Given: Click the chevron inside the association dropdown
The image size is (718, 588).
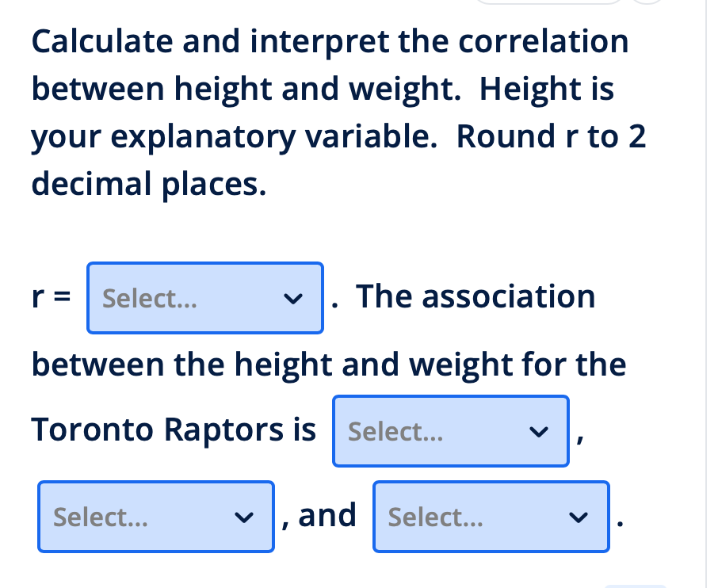Looking at the screenshot, I should tap(539, 433).
